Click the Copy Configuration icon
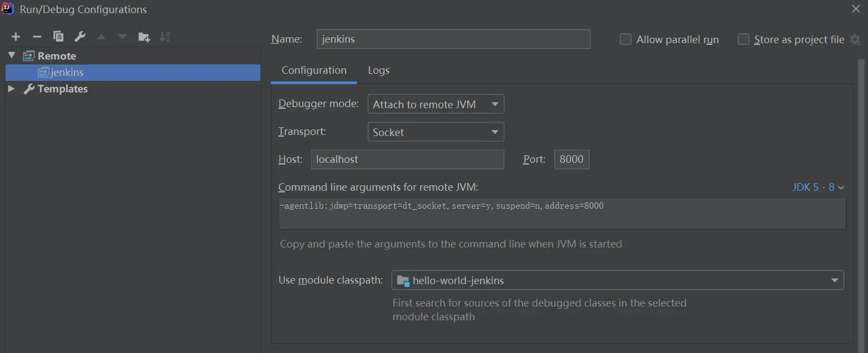The width and height of the screenshot is (868, 353). (58, 37)
